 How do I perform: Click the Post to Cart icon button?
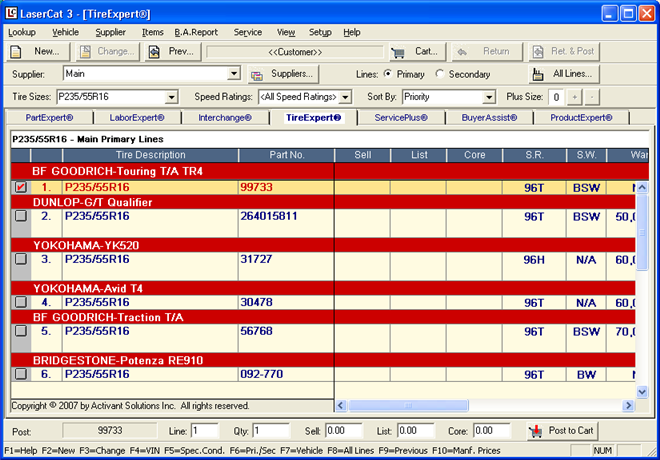pyautogui.click(x=563, y=431)
